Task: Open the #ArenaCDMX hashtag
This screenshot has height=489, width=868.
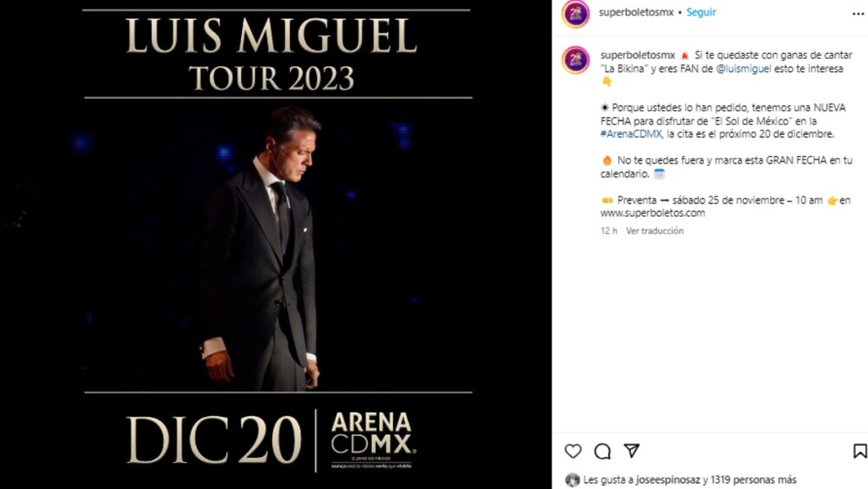Action: [x=631, y=135]
